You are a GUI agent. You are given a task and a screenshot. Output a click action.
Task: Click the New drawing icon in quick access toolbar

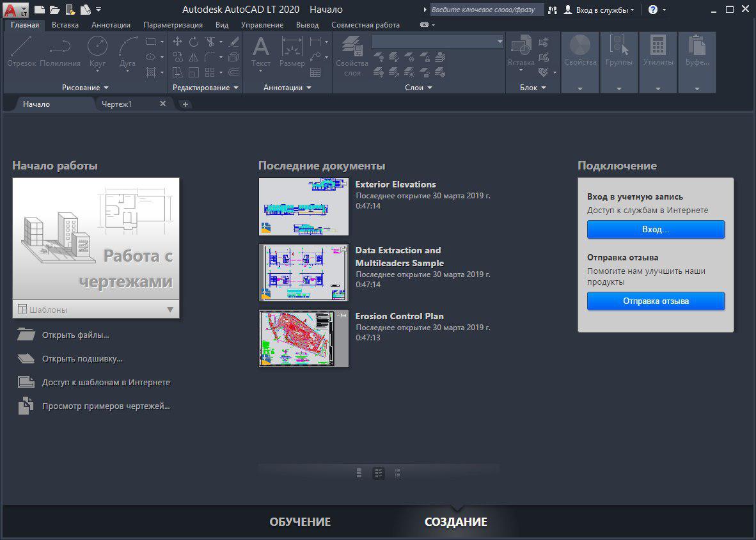tap(40, 10)
